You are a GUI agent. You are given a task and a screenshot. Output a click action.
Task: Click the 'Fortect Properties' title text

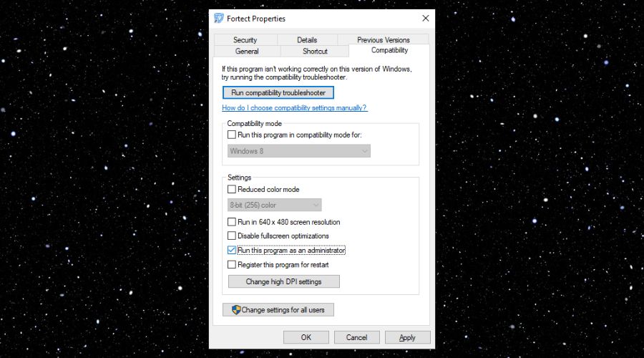click(x=256, y=19)
